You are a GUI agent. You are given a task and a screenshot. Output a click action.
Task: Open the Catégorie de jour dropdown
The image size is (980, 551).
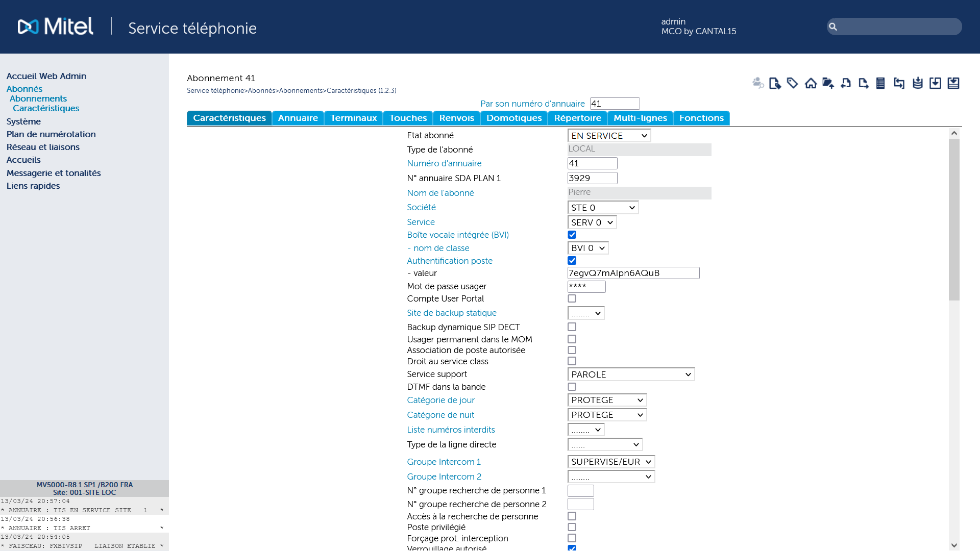tap(606, 399)
